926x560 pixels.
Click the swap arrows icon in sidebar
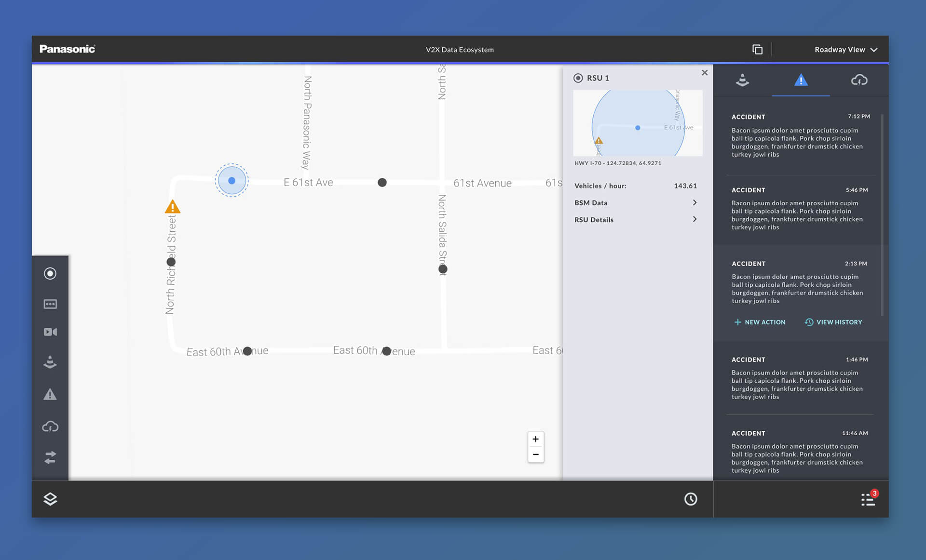pos(50,457)
